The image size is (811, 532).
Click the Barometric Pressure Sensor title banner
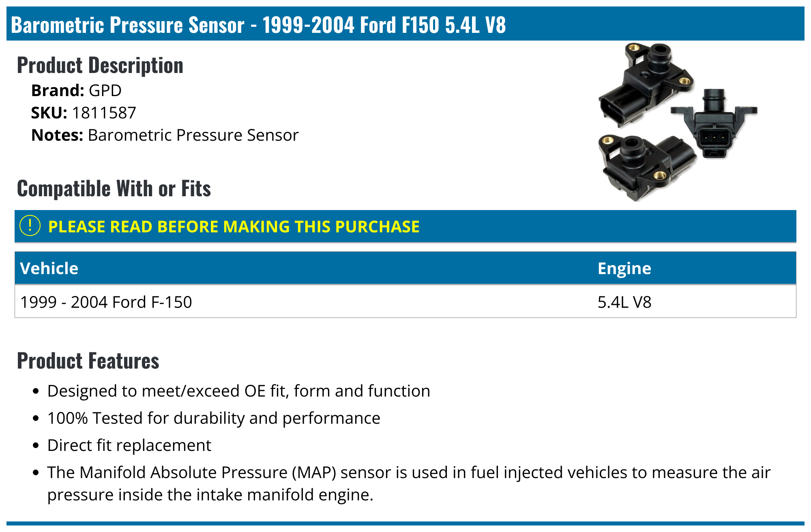pyautogui.click(x=258, y=25)
